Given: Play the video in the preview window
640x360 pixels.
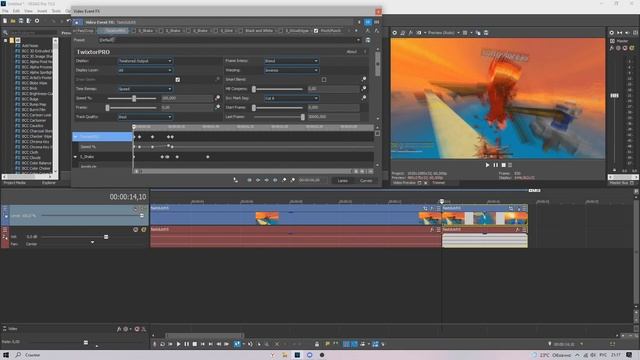Looking at the screenshot, I should pyautogui.click(x=487, y=165).
